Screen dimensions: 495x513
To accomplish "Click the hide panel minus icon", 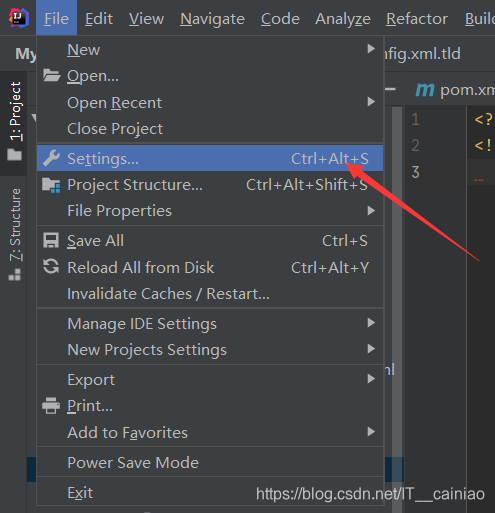I will 390,89.
